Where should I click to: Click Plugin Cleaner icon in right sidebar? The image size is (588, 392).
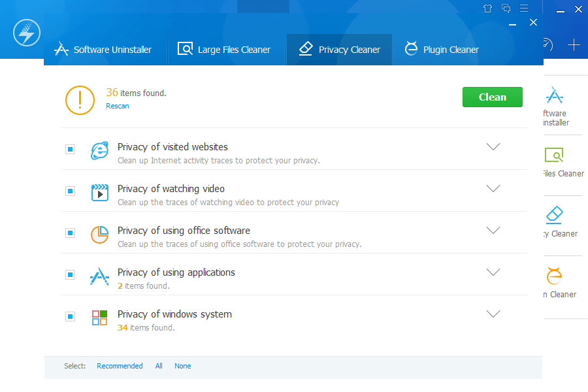coord(554,276)
